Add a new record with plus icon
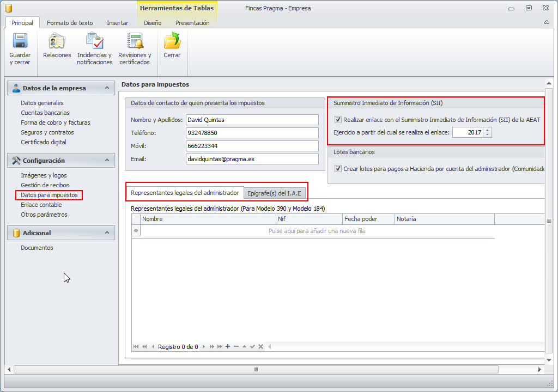558x392 pixels. [x=228, y=346]
